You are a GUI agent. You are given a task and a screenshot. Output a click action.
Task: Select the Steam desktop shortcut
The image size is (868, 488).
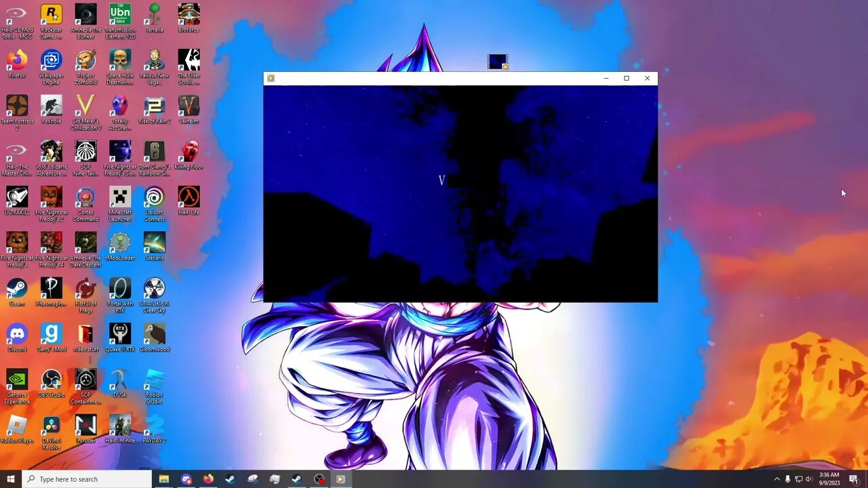click(17, 291)
